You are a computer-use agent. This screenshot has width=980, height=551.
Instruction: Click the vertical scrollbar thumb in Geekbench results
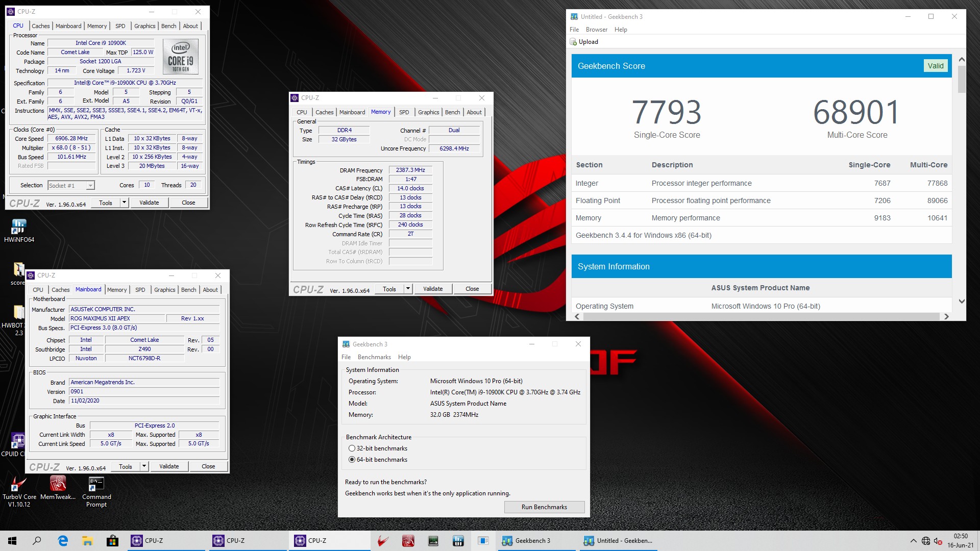pyautogui.click(x=962, y=79)
